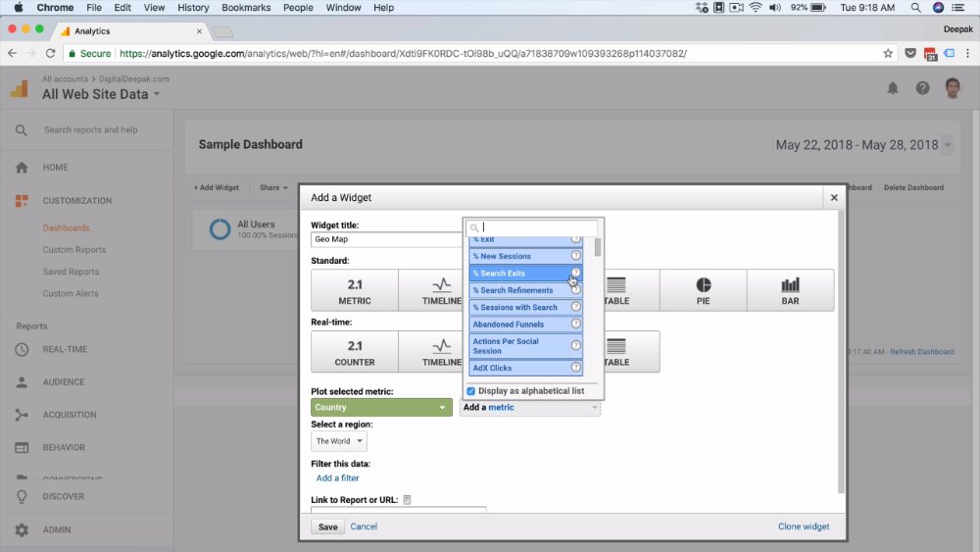Open the user account avatar
The width and height of the screenshot is (980, 552).
[x=953, y=88]
